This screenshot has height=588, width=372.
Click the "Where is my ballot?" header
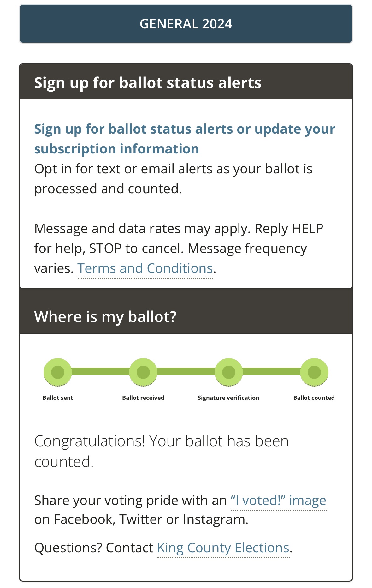(x=186, y=316)
